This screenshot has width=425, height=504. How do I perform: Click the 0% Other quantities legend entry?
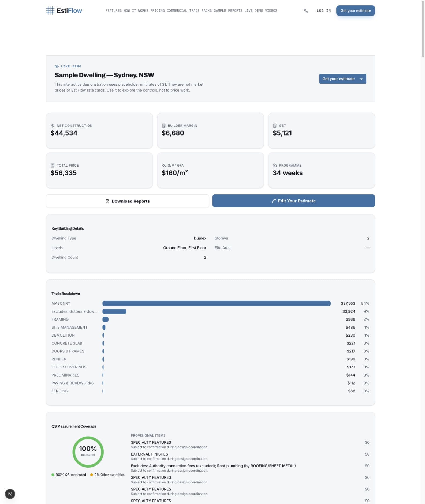coord(107,475)
